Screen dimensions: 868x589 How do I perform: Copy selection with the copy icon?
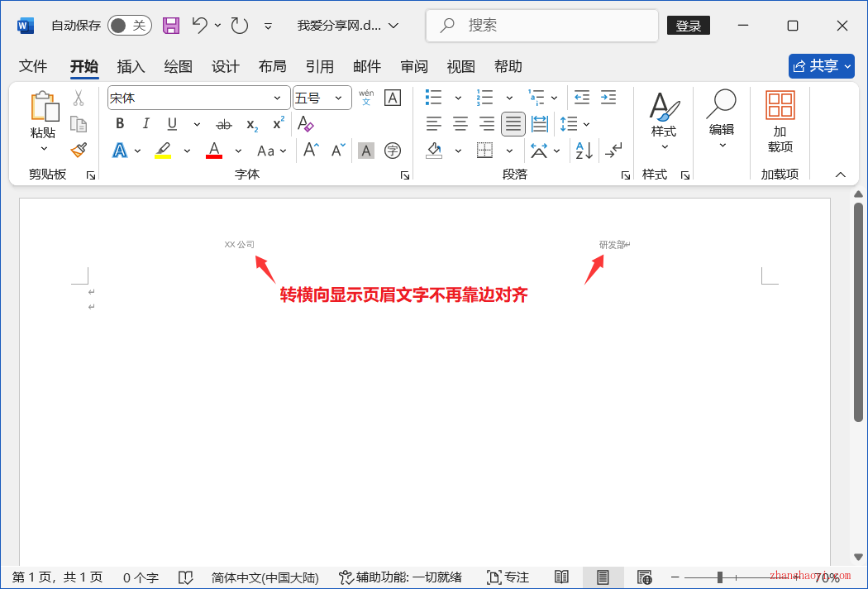(x=79, y=124)
